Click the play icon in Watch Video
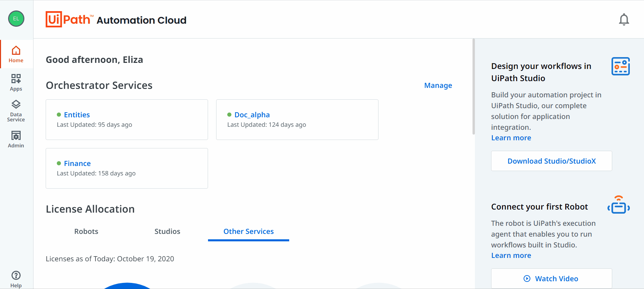The image size is (644, 289). [x=527, y=279]
